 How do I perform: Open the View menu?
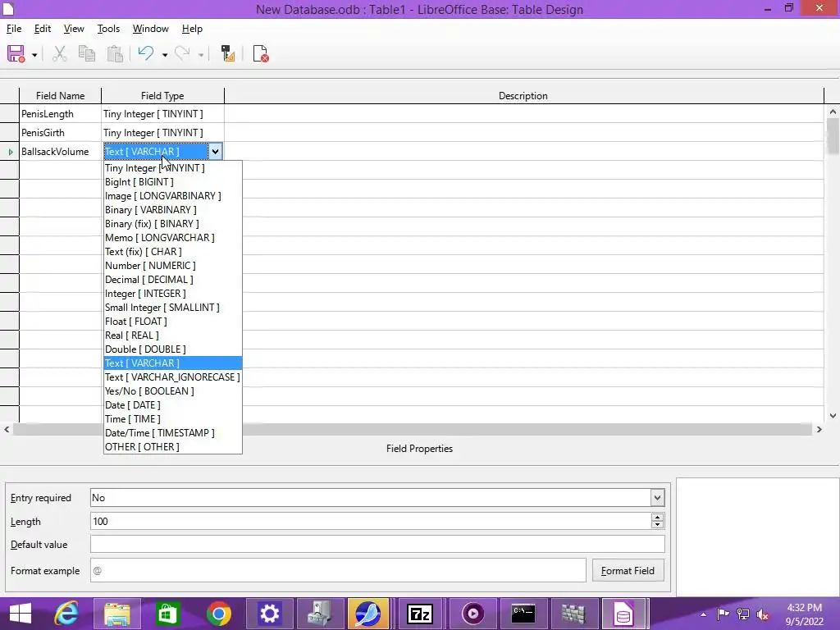point(74,29)
